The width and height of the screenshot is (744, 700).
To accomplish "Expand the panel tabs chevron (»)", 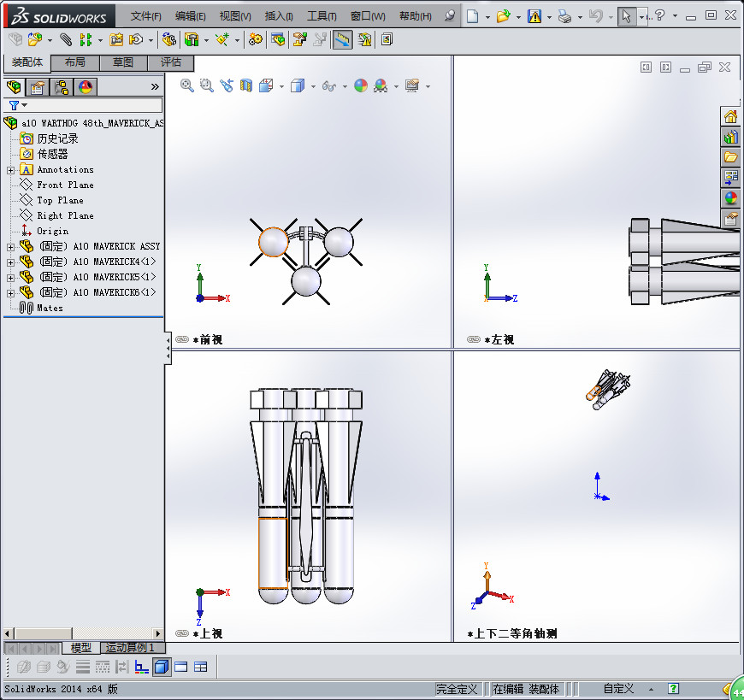I will tap(155, 87).
